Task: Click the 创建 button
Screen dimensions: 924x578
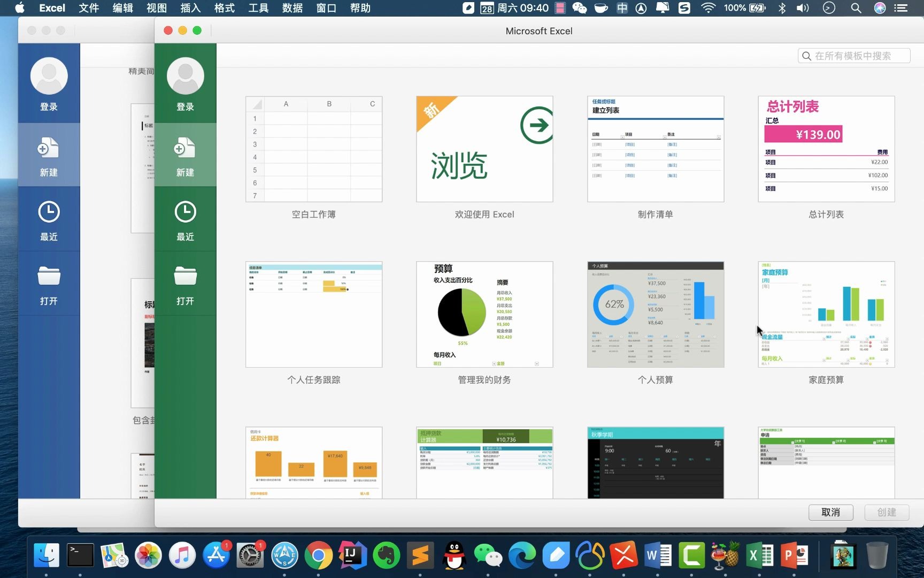Action: click(887, 512)
